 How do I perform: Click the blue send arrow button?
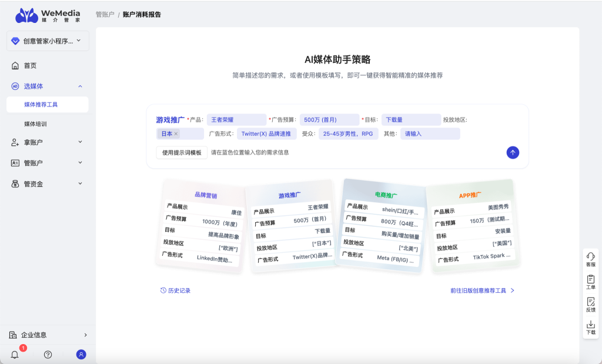tap(513, 152)
